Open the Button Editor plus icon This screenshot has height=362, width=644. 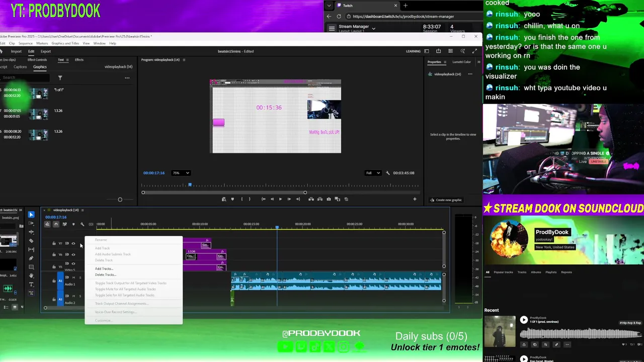click(x=415, y=199)
